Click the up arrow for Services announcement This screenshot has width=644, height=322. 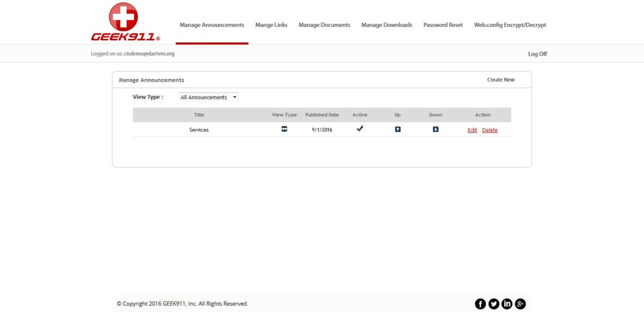[397, 129]
